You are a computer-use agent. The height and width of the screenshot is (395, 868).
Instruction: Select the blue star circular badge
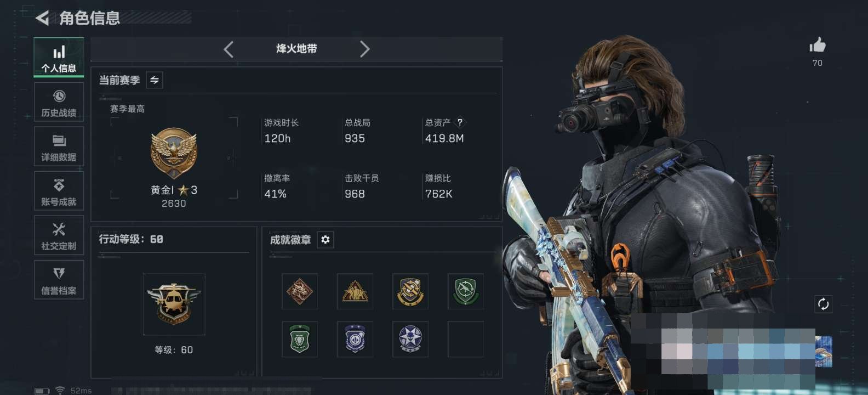tap(410, 339)
